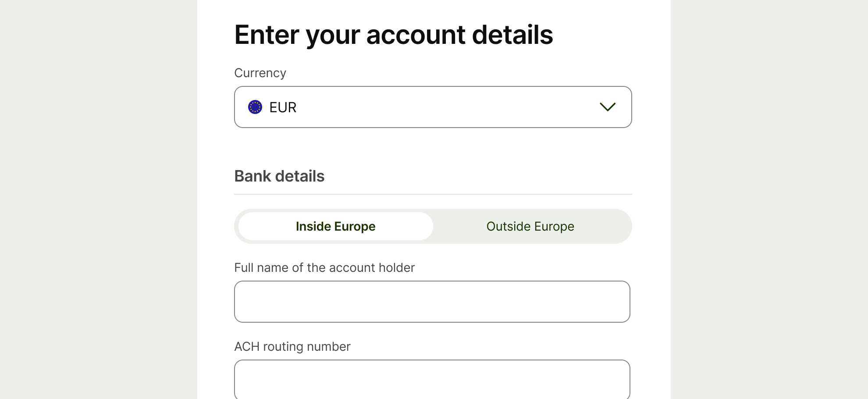The image size is (868, 399).
Task: Focus the full name of account holder field
Action: pos(432,302)
